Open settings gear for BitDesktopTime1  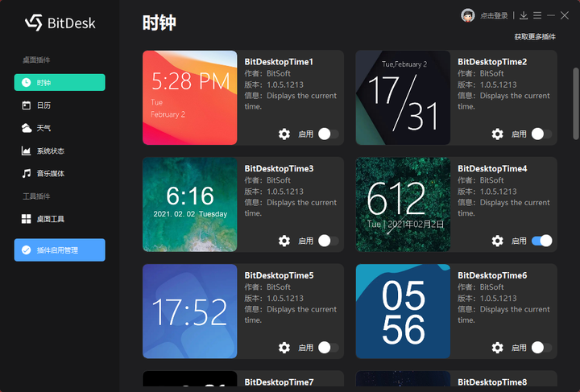pos(284,134)
